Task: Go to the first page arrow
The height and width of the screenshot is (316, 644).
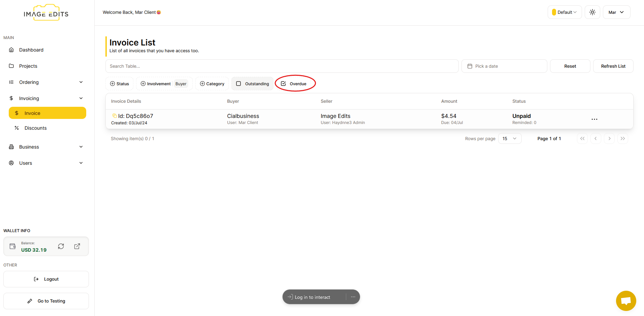Action: [x=582, y=138]
